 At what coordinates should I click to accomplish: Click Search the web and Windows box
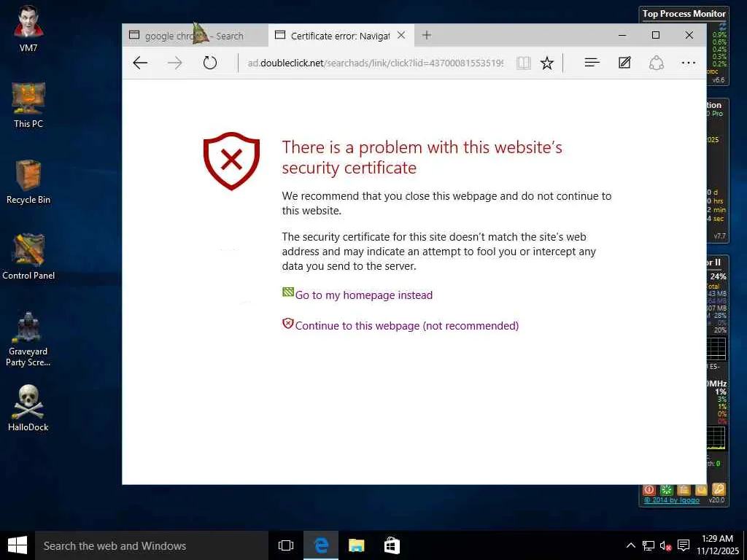tap(152, 545)
